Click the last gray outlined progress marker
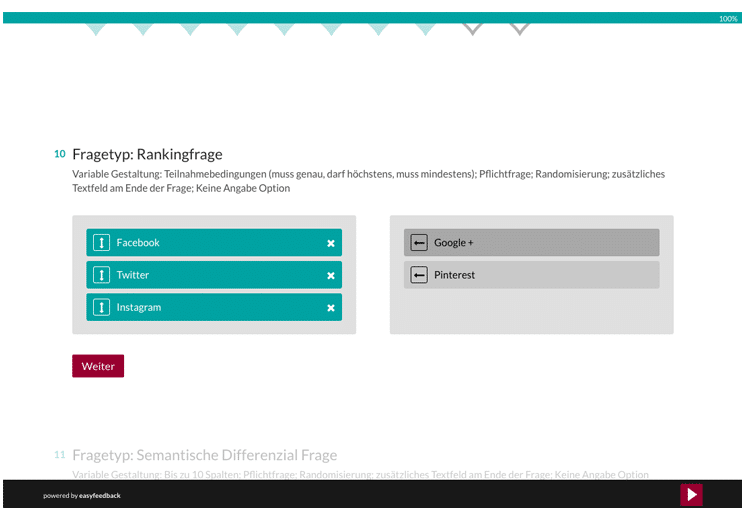 519,28
